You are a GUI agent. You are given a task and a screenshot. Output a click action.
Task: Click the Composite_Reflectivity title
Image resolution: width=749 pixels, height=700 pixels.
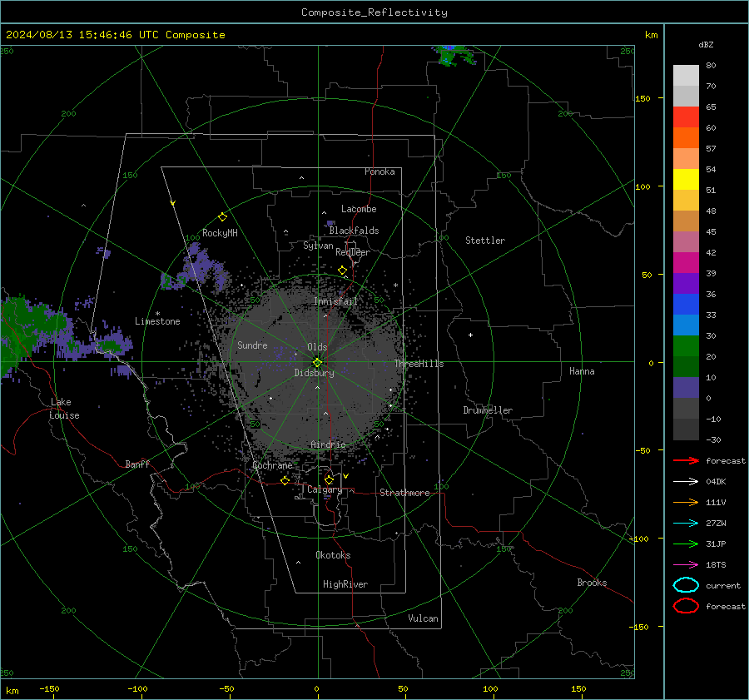tap(374, 12)
